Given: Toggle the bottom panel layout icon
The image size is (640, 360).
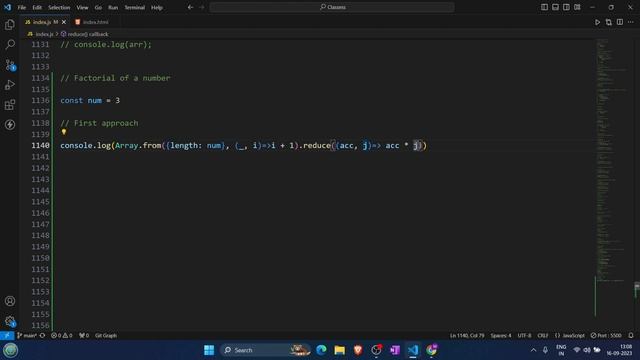Looking at the screenshot, I should [x=555, y=7].
